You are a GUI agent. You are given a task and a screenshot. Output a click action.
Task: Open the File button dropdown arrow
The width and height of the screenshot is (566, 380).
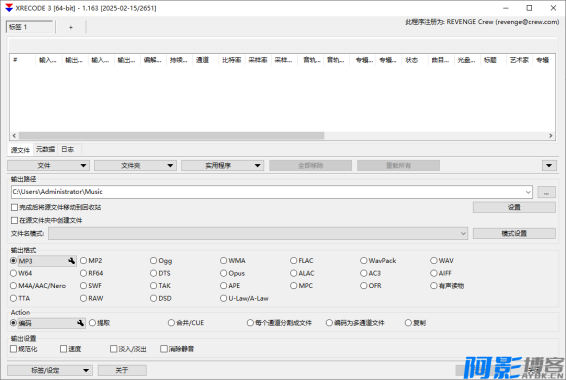tap(83, 166)
